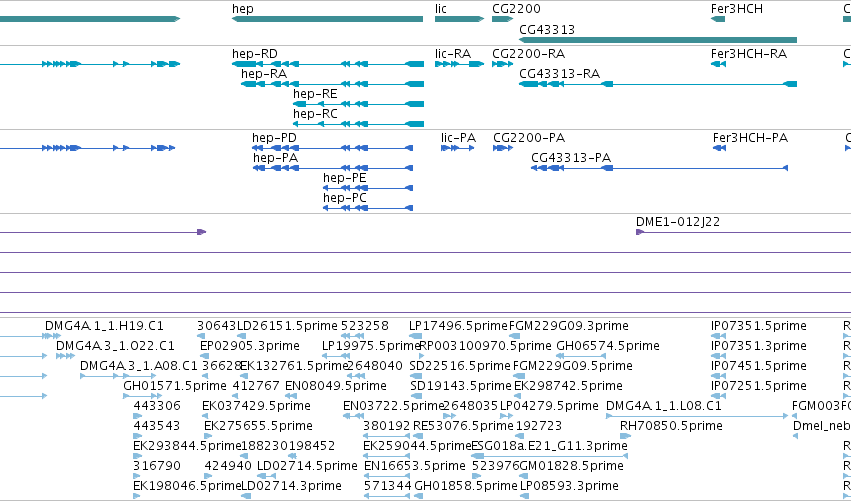Select transcript hep-RE
Screen dimensions: 851x501
358,104
